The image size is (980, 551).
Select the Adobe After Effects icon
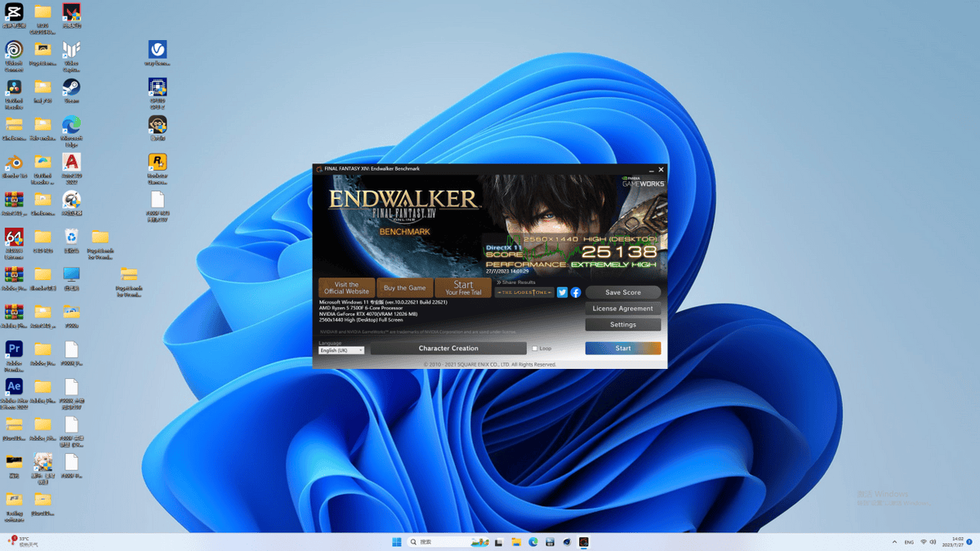click(x=14, y=393)
